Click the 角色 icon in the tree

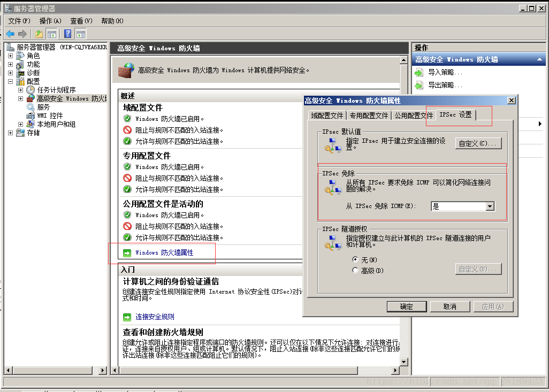pos(20,56)
